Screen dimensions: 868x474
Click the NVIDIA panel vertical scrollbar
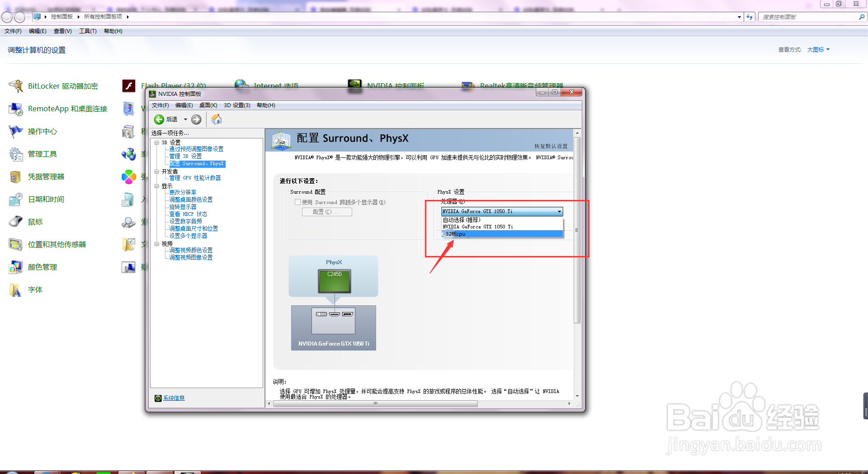coord(577,230)
